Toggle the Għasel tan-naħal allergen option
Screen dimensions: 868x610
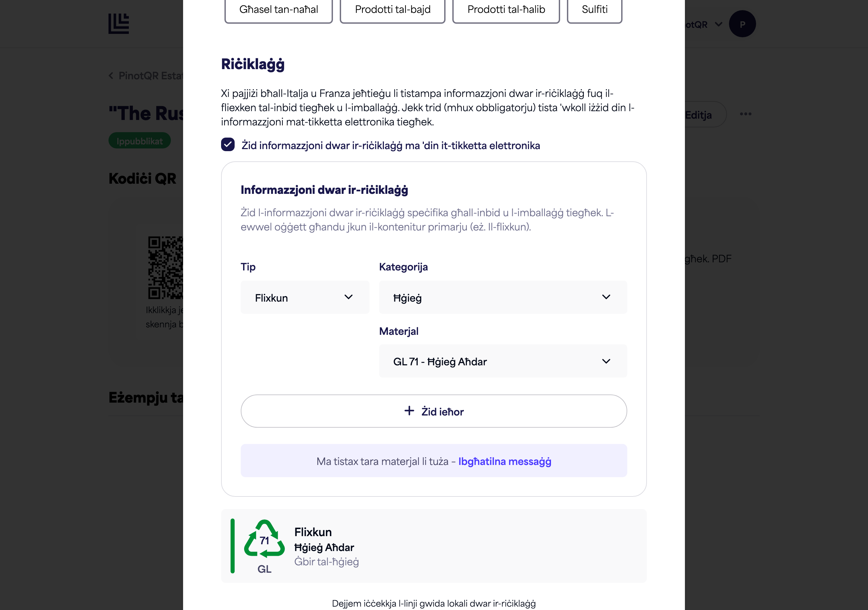279,10
